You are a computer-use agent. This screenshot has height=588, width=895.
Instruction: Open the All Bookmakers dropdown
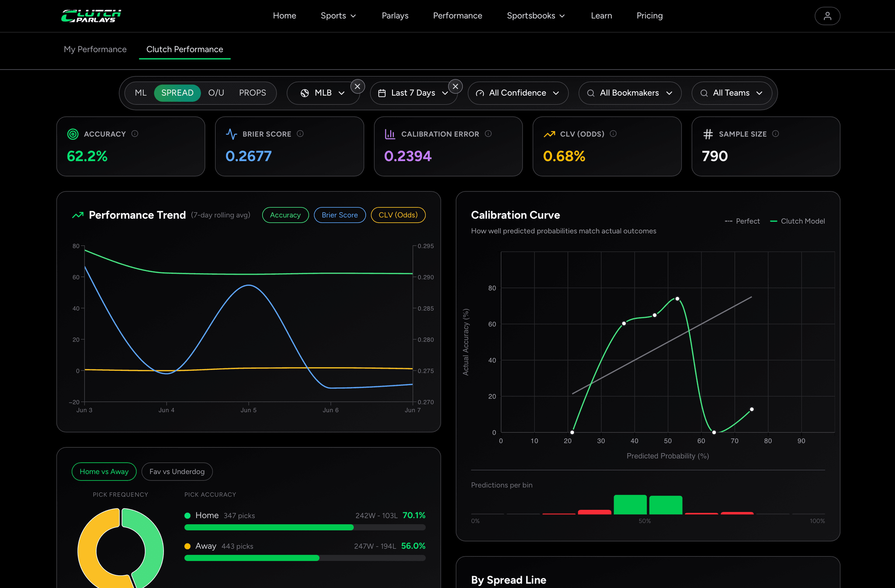[630, 93]
